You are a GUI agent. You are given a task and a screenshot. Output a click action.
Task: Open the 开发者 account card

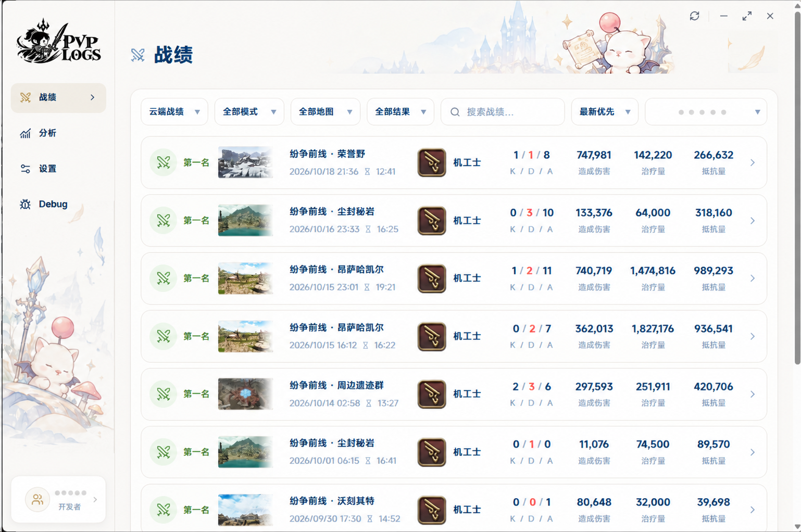(58, 500)
